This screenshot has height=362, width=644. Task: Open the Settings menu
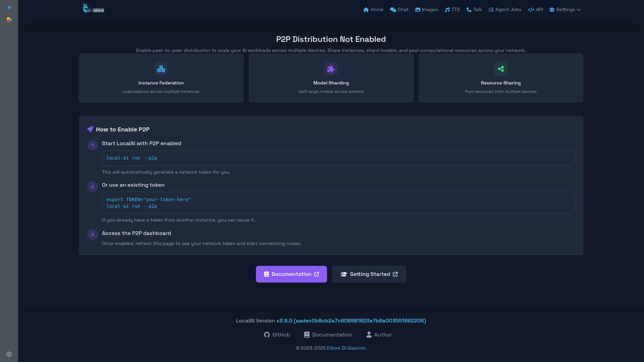click(x=565, y=10)
